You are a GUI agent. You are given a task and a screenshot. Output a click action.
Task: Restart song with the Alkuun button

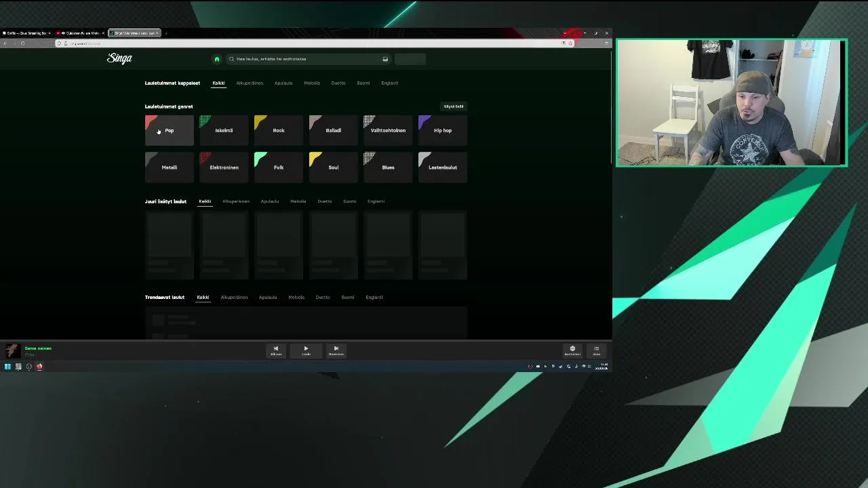click(x=276, y=350)
